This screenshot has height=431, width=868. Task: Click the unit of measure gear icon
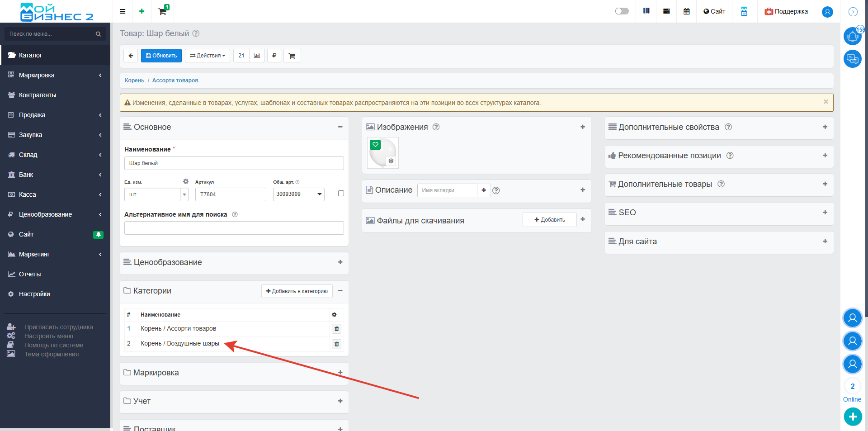pos(185,181)
